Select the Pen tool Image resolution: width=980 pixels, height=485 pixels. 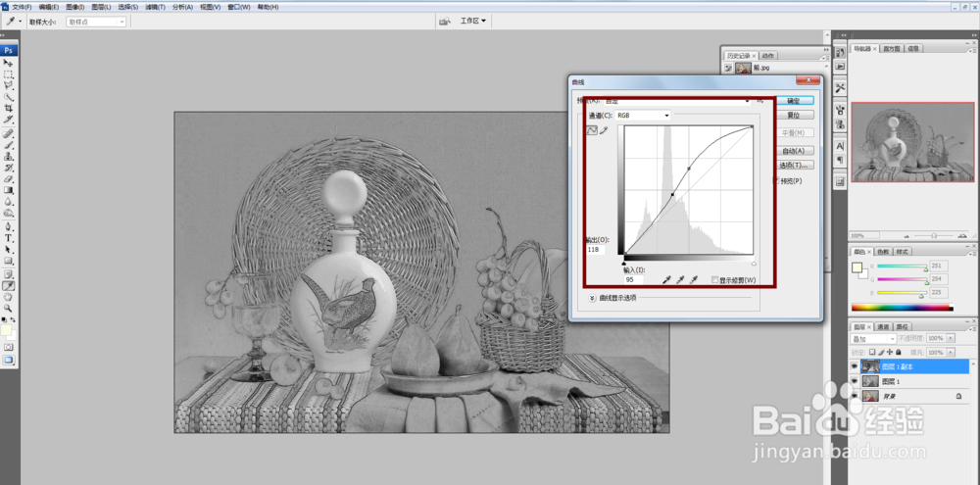pos(8,227)
